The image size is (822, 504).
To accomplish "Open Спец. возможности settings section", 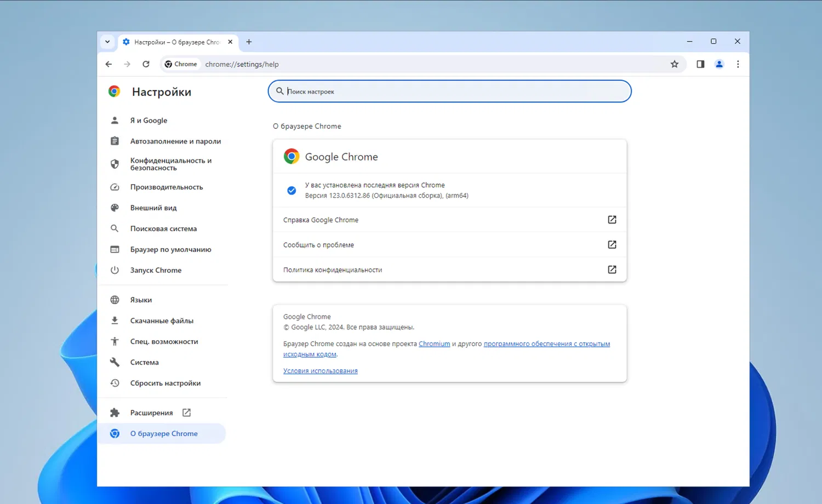I will [x=164, y=341].
